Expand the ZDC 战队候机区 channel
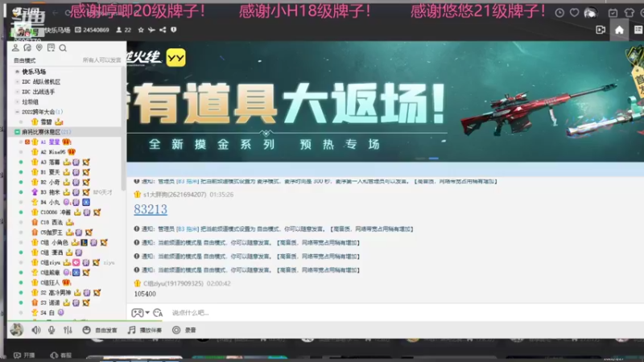This screenshot has height=362, width=644. tap(17, 82)
